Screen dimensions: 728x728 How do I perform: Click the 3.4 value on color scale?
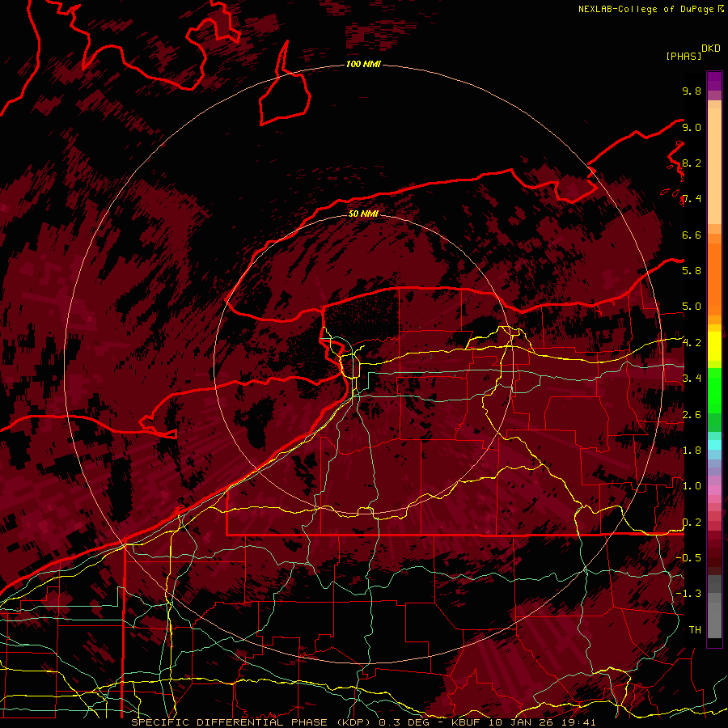pyautogui.click(x=692, y=379)
